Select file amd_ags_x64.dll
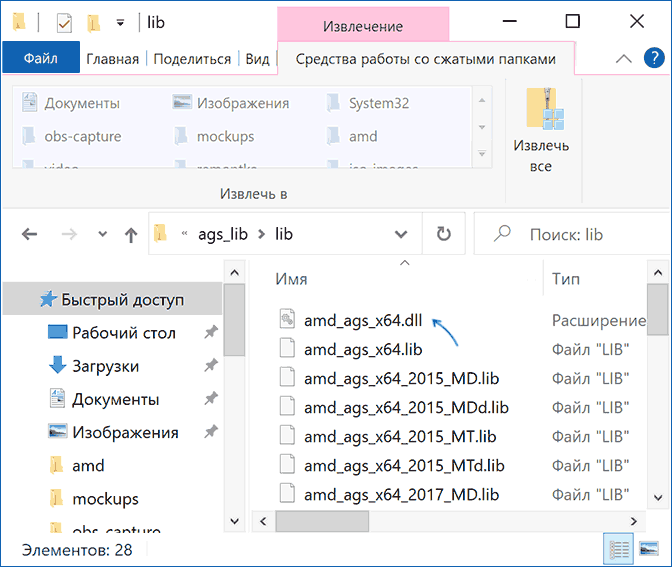Screen dimensions: 672x567 pos(363,321)
